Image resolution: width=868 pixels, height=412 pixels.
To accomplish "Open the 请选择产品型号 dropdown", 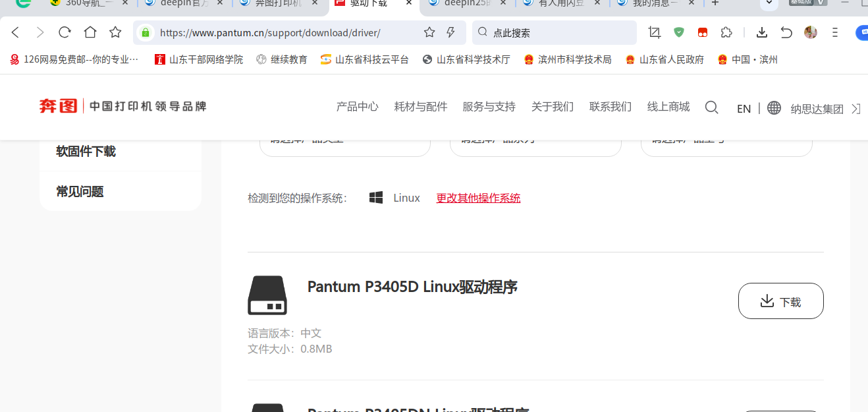I will pyautogui.click(x=726, y=141).
